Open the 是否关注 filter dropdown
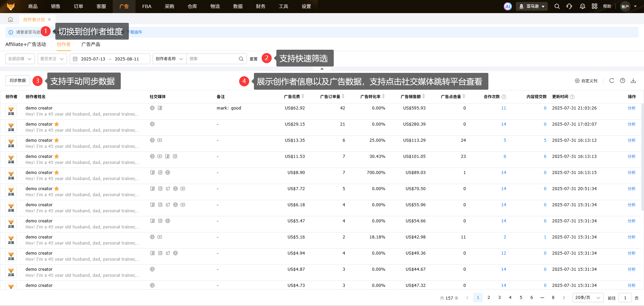Image resolution: width=644 pixels, height=306 pixels. tap(52, 59)
